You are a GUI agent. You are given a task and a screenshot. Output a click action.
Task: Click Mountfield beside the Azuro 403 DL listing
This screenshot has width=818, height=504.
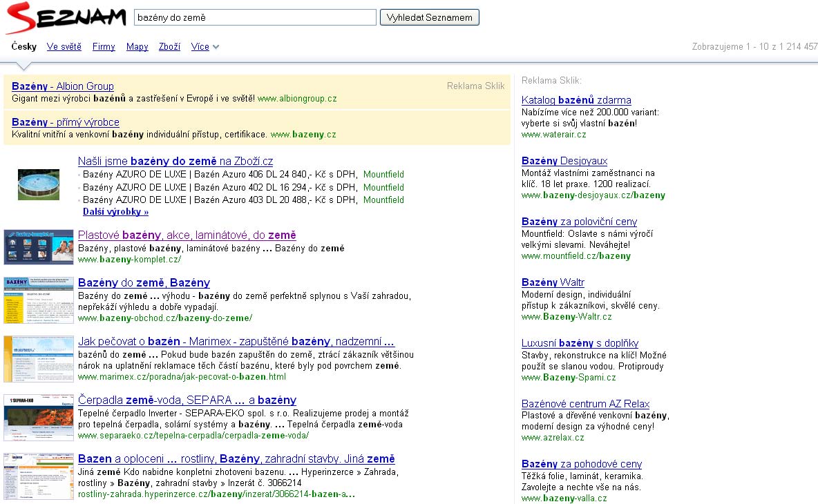[383, 200]
